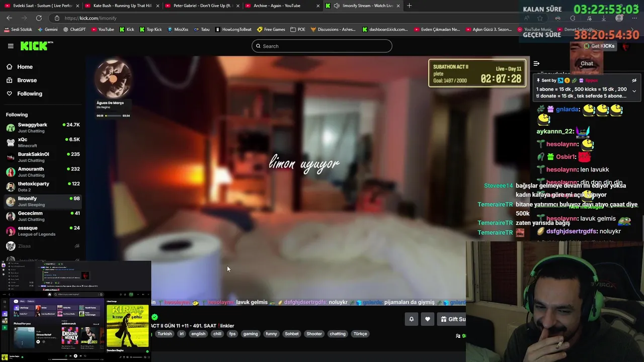Screen dimensions: 644x362
Task: Open HowLongToBeat bookmark
Action: point(233,30)
